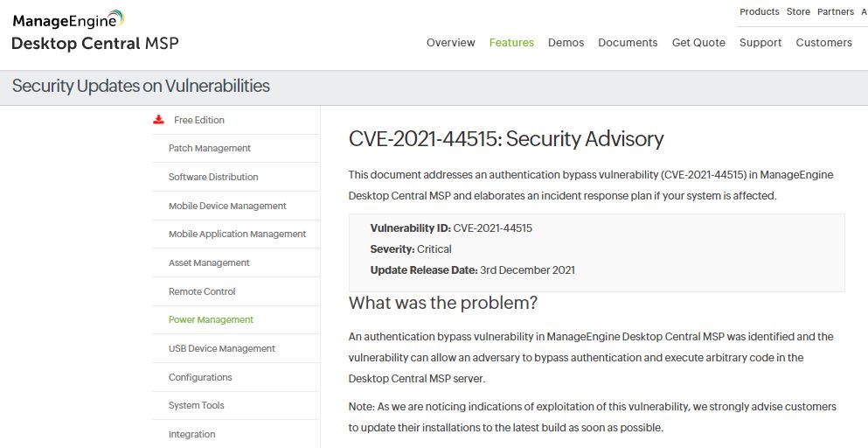The image size is (868, 448).
Task: Click the Note paragraph about exploitation
Action: point(593,417)
